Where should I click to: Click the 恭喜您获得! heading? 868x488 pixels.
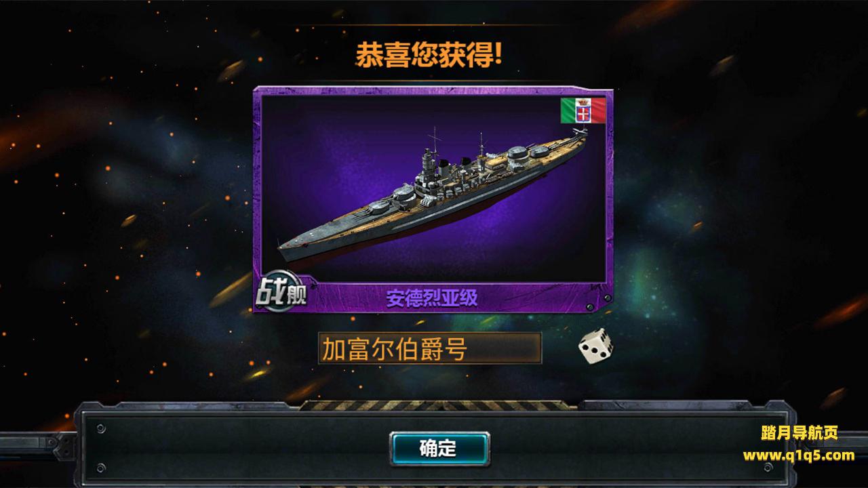click(429, 56)
